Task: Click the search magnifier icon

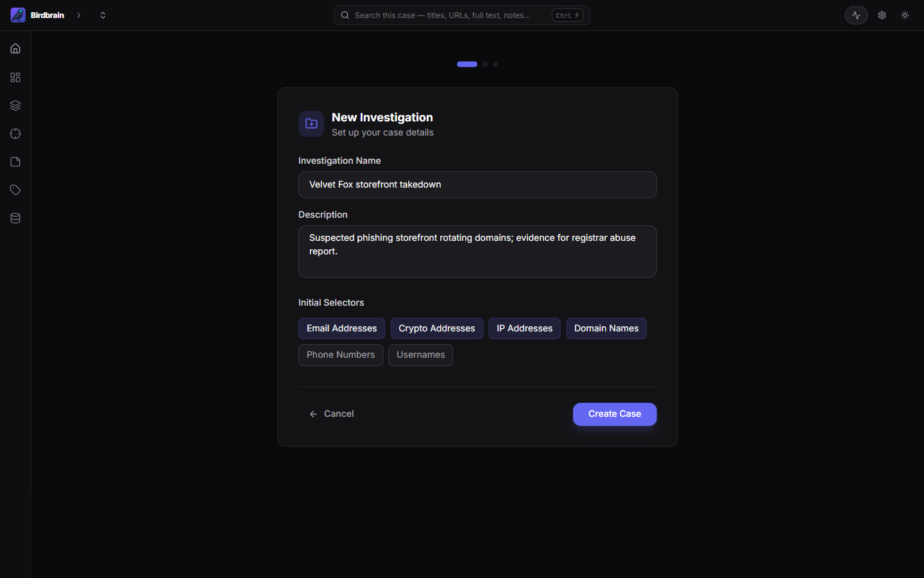Action: coord(345,15)
